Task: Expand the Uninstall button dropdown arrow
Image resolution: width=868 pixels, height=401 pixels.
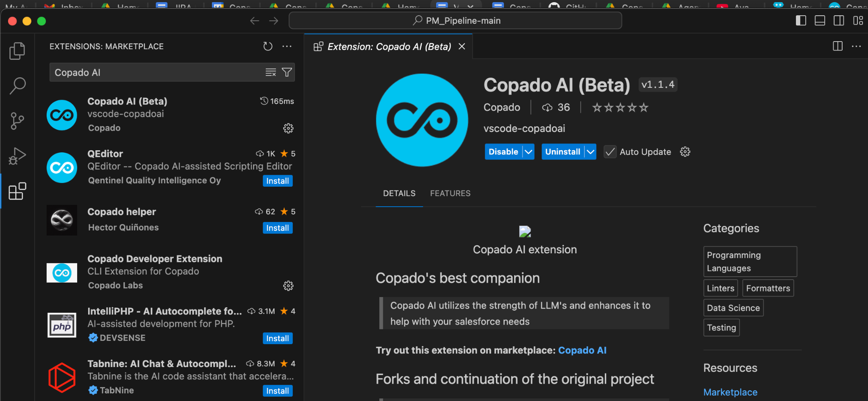Action: tap(590, 152)
